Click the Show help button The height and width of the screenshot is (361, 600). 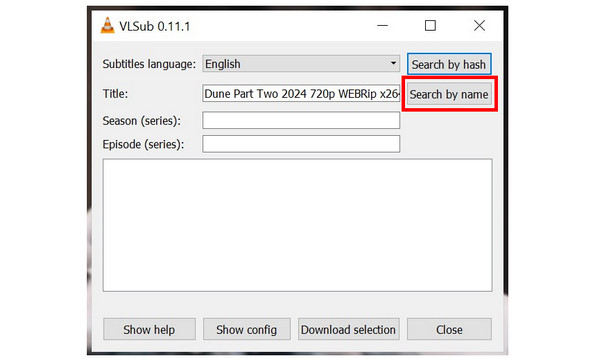(149, 329)
